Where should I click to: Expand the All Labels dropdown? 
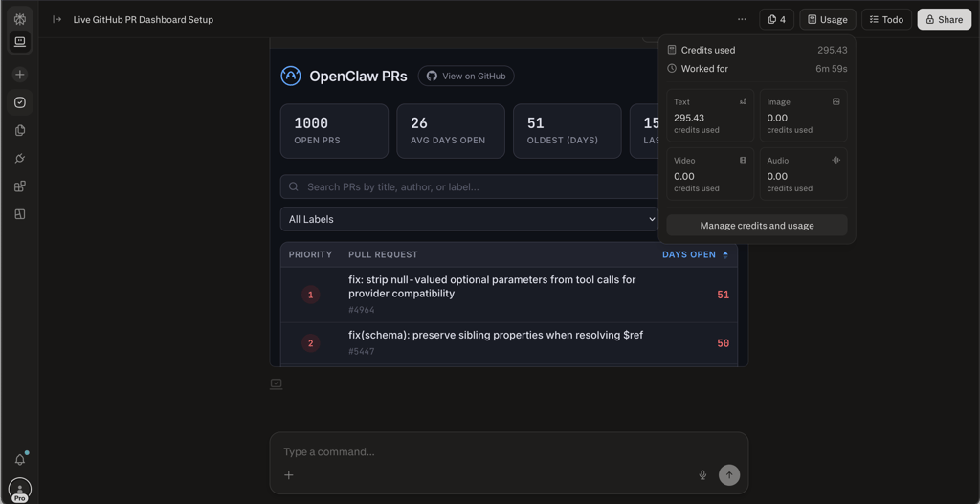click(x=469, y=219)
